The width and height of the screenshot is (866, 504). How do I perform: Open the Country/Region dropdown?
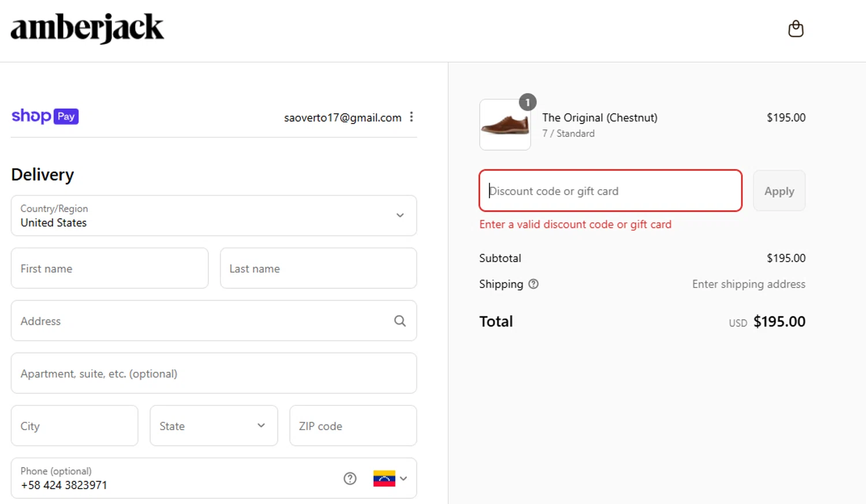(x=214, y=215)
